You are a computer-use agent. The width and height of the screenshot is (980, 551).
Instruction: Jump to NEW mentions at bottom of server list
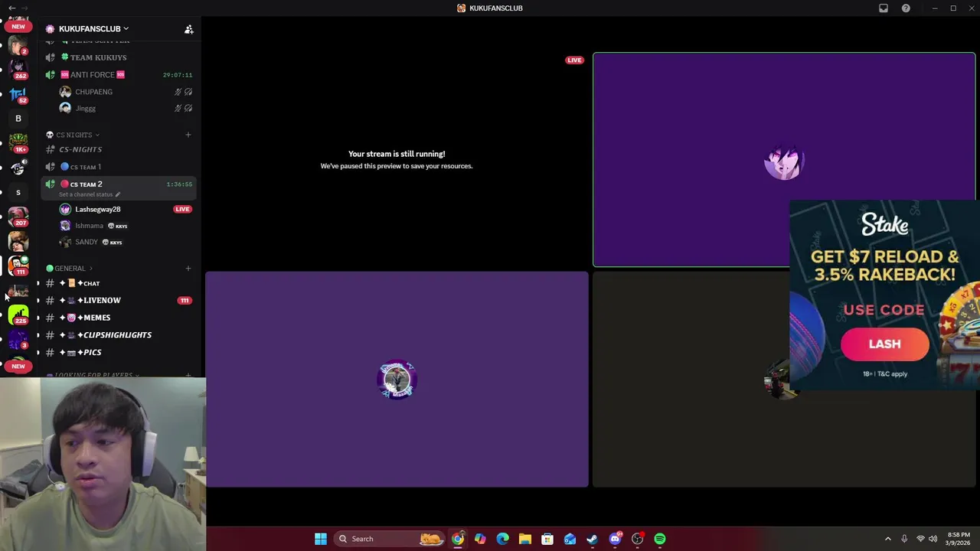coord(18,367)
